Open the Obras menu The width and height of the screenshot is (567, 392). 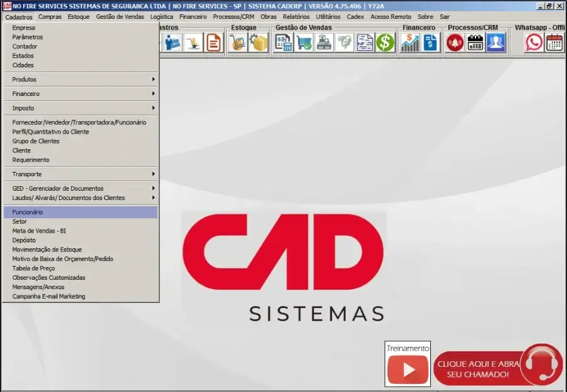(x=268, y=17)
